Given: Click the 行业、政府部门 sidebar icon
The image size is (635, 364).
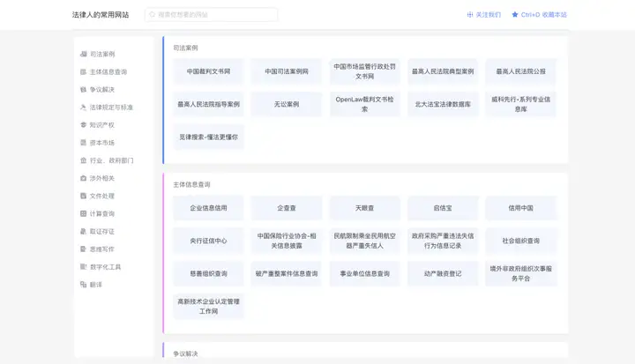Looking at the screenshot, I should tap(84, 160).
